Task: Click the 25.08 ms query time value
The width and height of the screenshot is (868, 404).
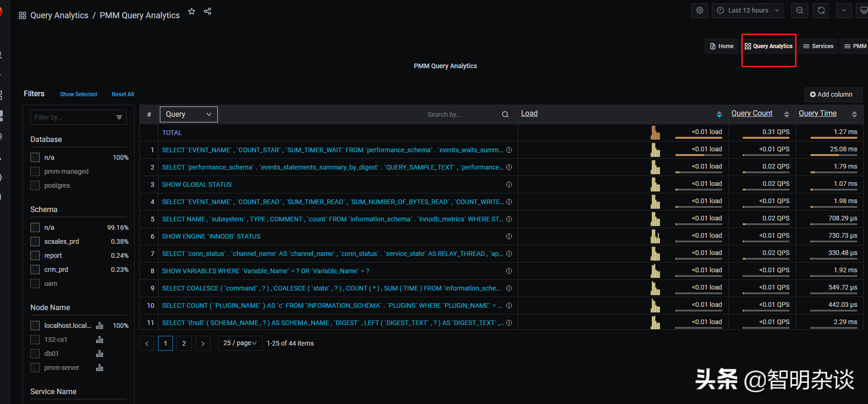Action: coord(843,149)
